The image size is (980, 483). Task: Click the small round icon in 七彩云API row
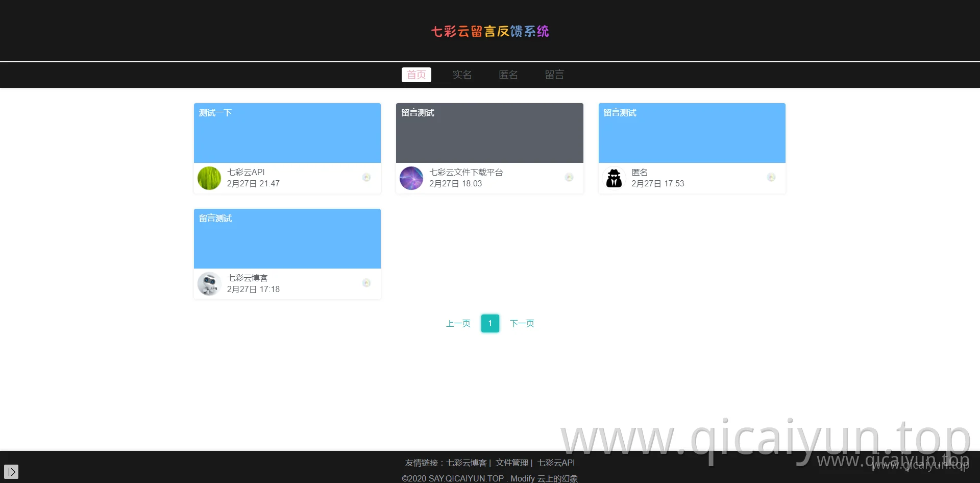click(x=366, y=177)
